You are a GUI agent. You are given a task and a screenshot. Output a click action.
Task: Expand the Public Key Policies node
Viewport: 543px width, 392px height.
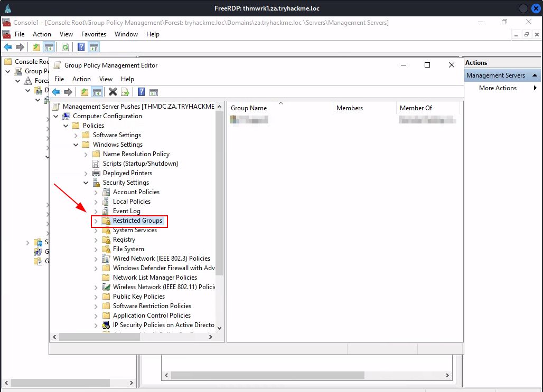[96, 297]
